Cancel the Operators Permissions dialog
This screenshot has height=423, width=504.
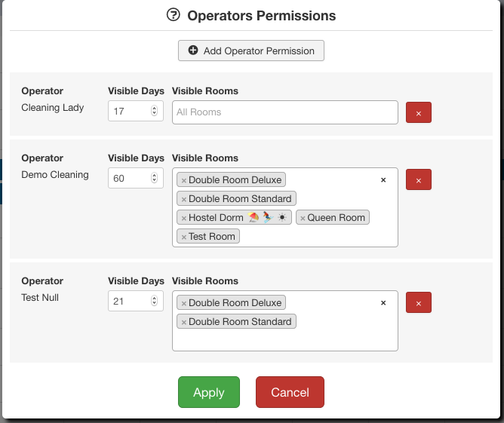290,392
